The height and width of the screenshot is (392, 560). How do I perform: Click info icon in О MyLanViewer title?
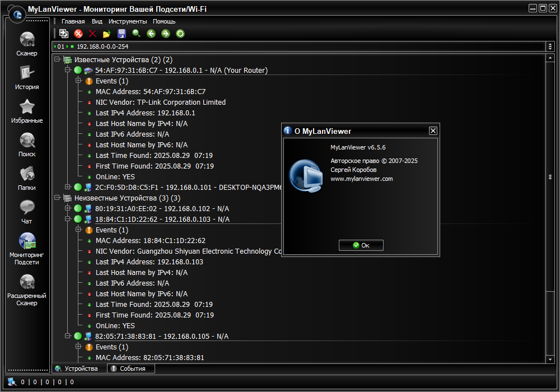288,130
